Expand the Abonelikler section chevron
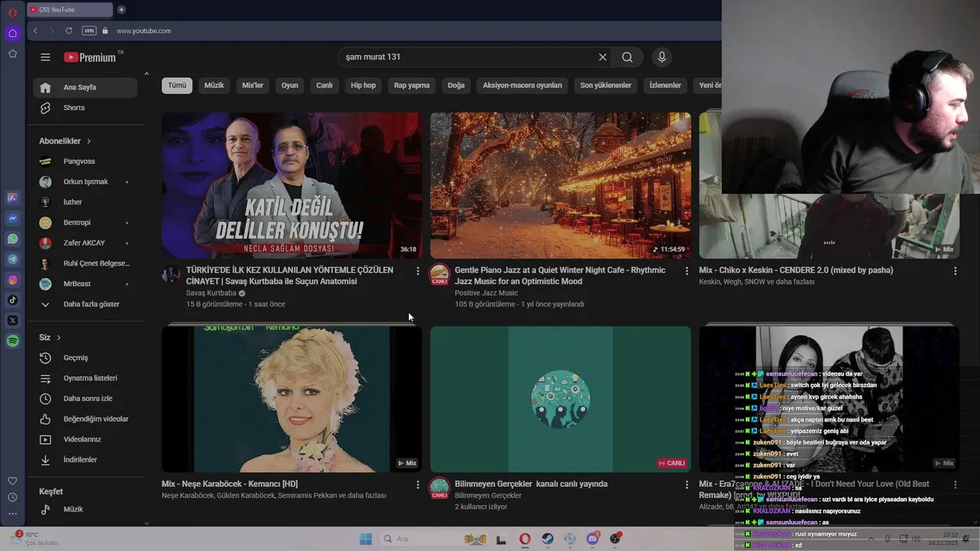Screen dimensions: 980x551 tap(89, 142)
